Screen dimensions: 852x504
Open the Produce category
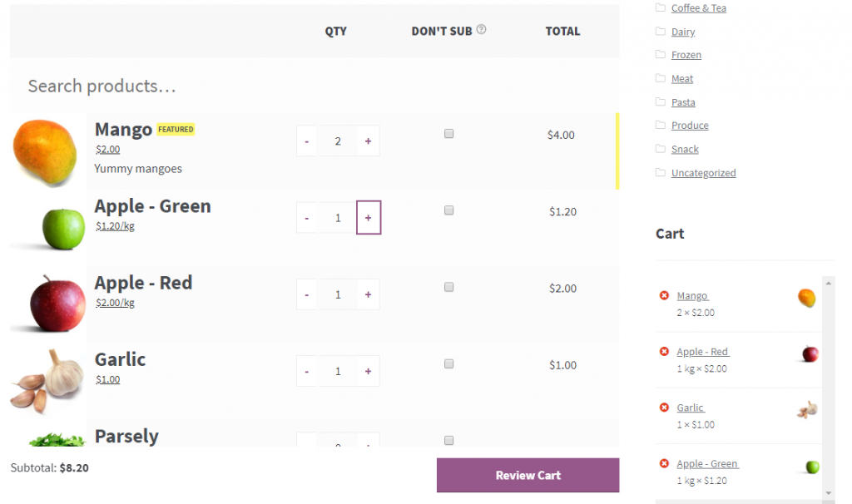690,126
